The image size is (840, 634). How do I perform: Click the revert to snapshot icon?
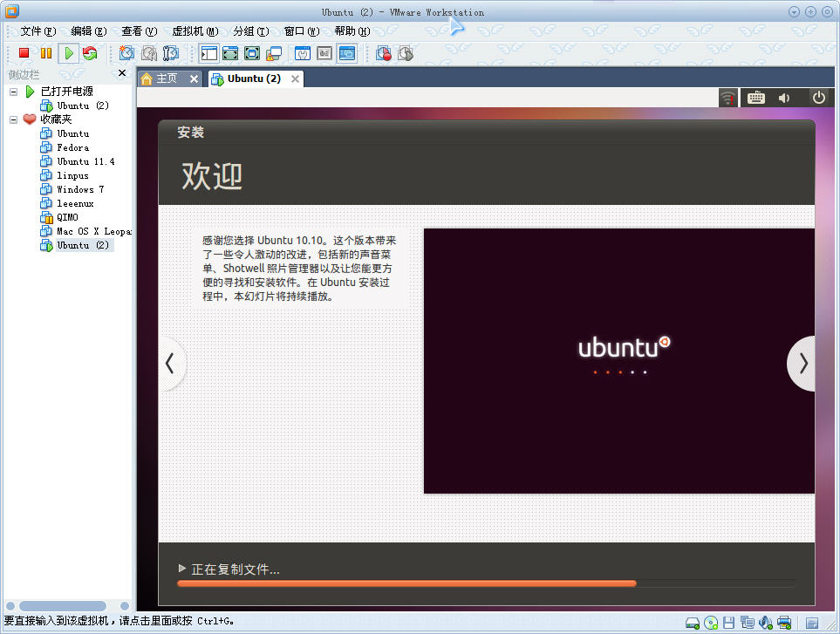(149, 53)
